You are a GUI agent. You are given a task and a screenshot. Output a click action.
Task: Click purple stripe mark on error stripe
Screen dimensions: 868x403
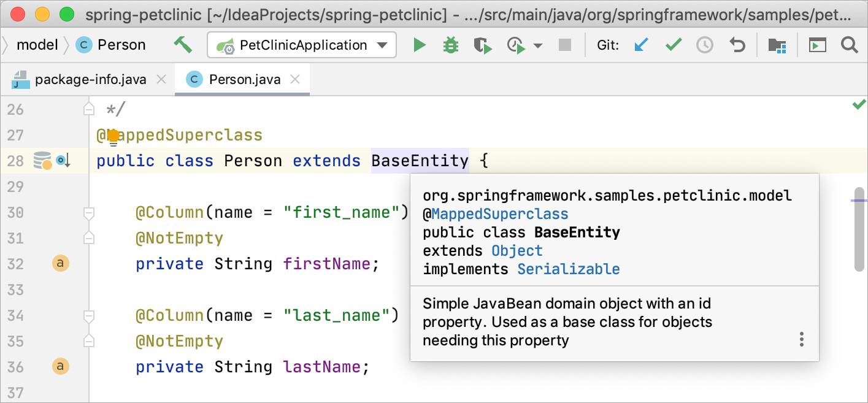pyautogui.click(x=859, y=200)
